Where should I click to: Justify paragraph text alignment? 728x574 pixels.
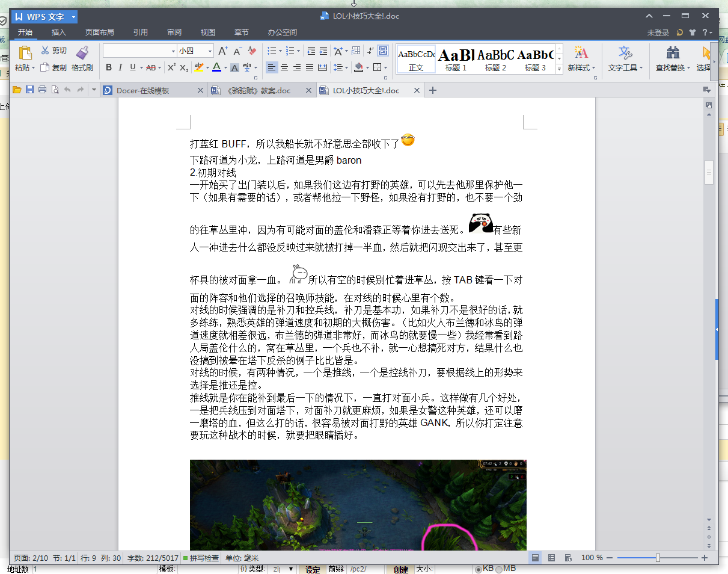pos(310,67)
